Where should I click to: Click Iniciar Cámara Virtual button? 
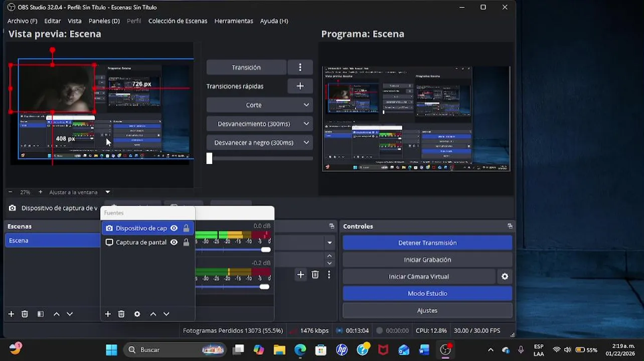pyautogui.click(x=419, y=276)
